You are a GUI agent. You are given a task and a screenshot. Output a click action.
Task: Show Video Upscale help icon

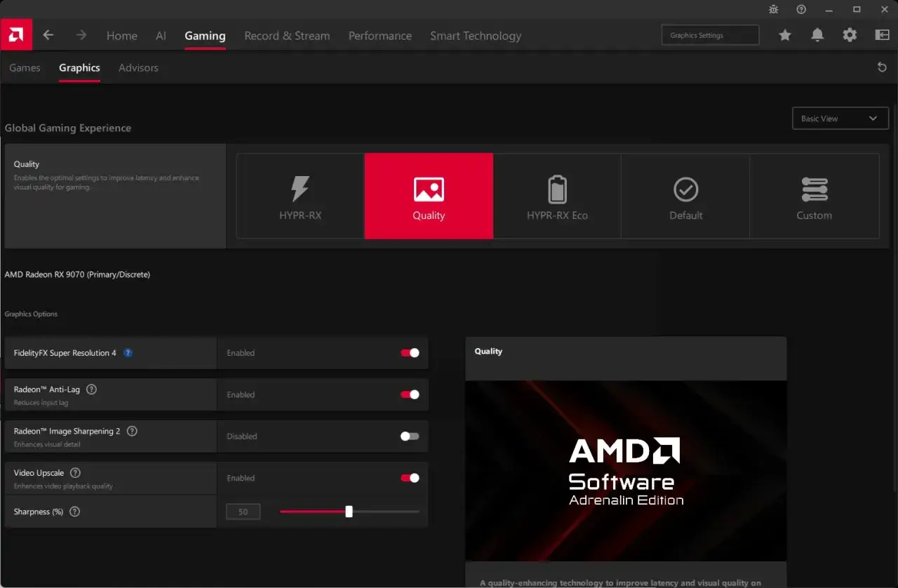point(76,473)
